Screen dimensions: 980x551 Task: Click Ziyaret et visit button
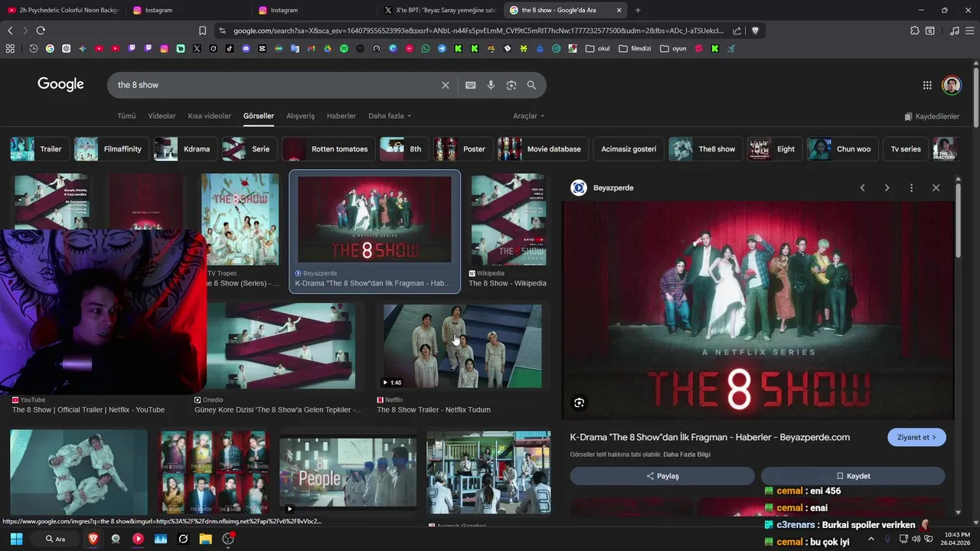[x=916, y=437]
